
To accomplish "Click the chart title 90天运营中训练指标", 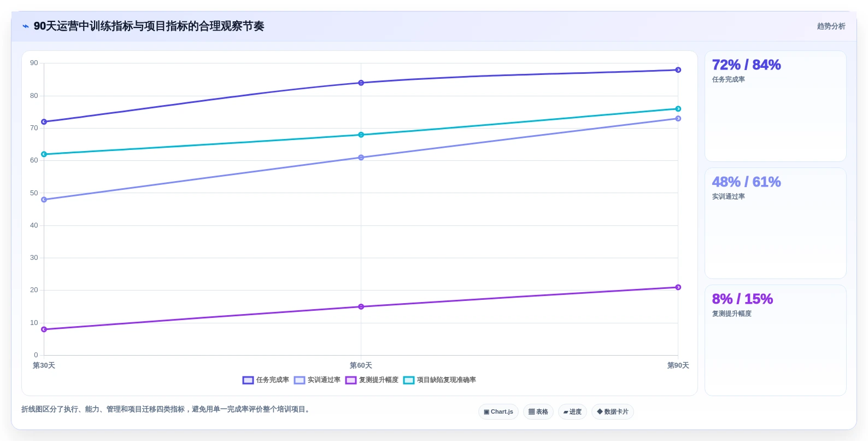I will click(x=149, y=26).
